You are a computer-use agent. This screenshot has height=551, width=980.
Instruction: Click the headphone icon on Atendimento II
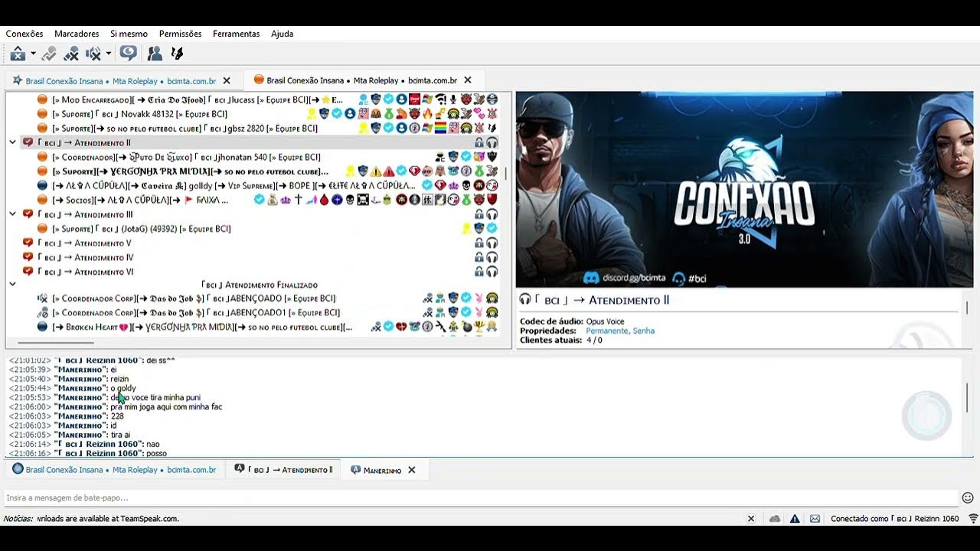pos(492,143)
